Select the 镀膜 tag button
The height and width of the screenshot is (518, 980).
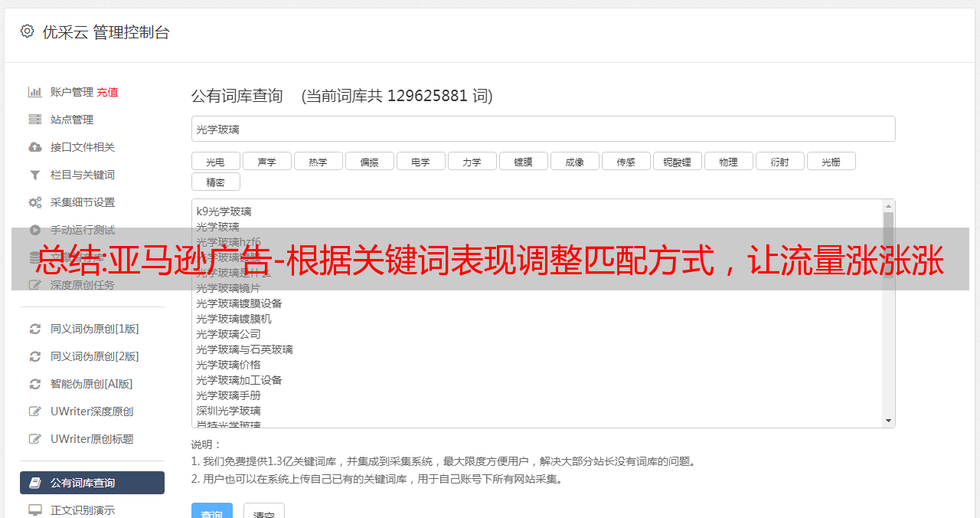tap(523, 161)
